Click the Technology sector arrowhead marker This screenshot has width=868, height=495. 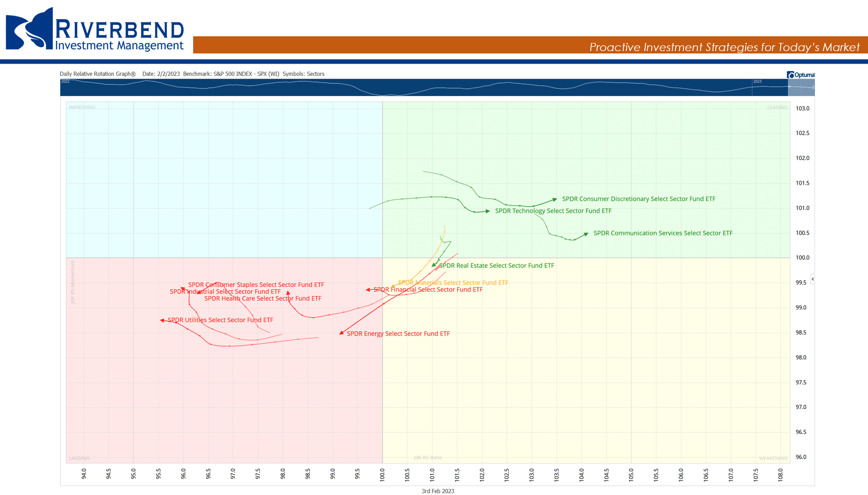click(487, 211)
